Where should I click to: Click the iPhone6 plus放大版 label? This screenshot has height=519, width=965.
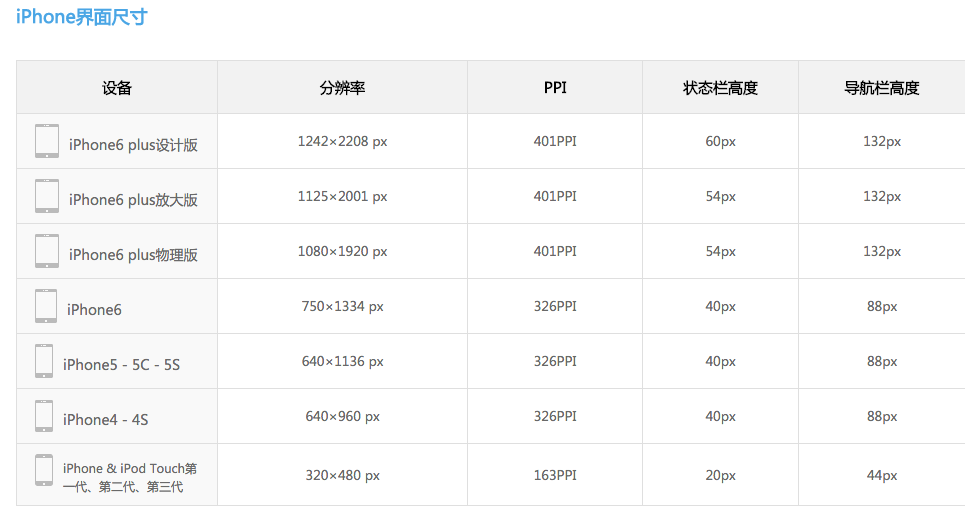[133, 199]
